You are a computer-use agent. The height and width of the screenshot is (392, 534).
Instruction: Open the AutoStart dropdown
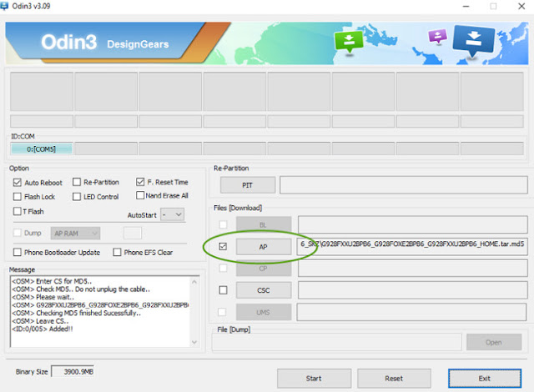click(173, 214)
